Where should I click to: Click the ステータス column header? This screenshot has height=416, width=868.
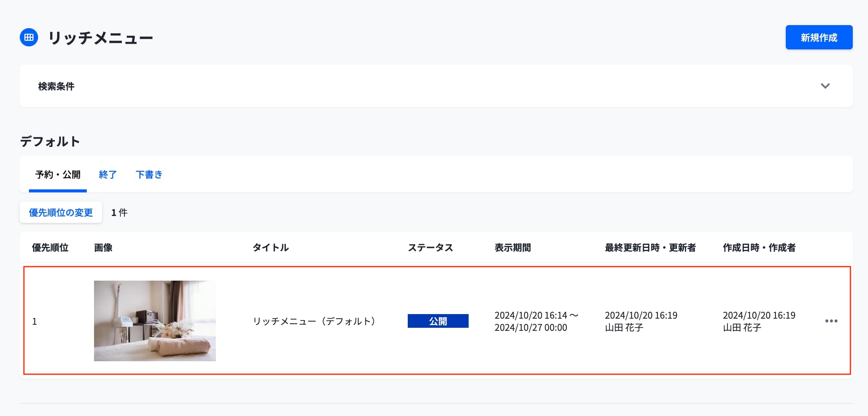point(430,248)
